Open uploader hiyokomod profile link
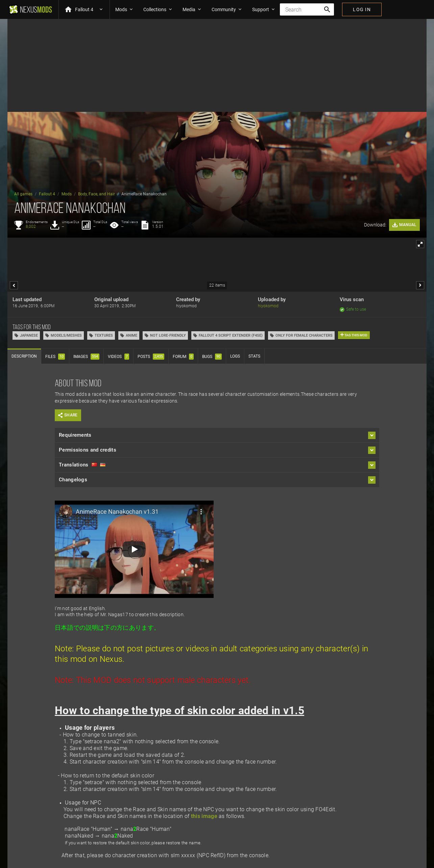 268,306
